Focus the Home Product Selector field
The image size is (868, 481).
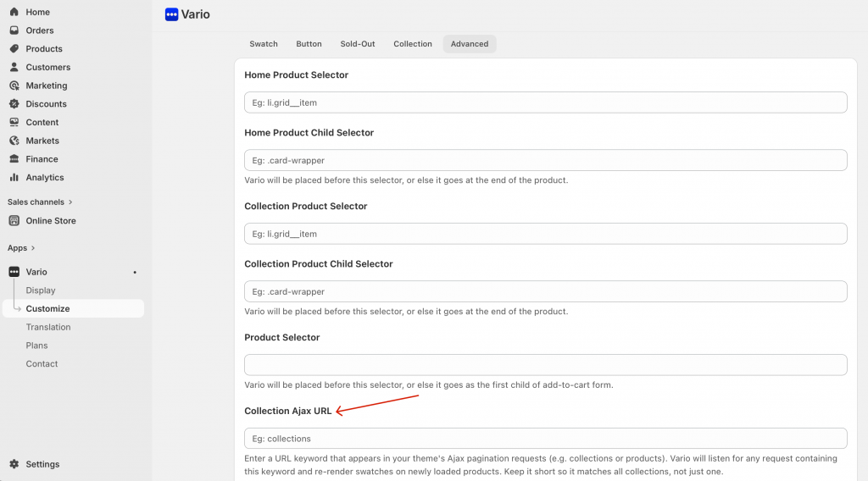[x=545, y=102]
